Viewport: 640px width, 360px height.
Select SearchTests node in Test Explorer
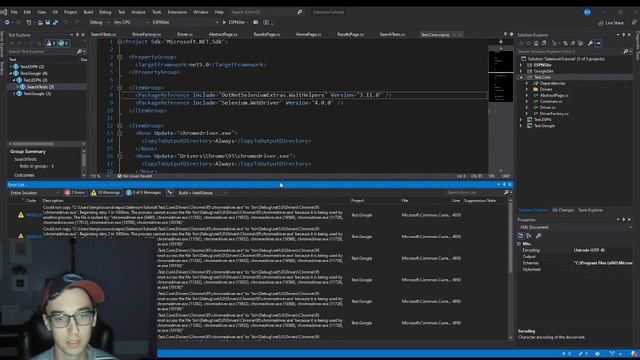click(40, 87)
